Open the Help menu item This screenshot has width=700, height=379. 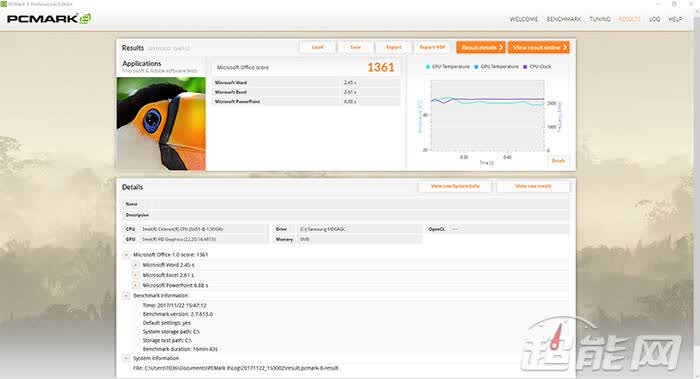tap(675, 19)
